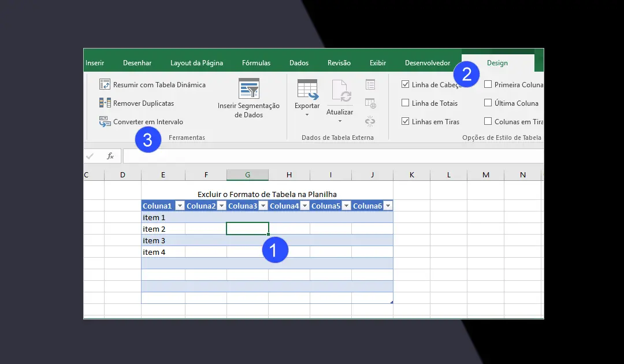The height and width of the screenshot is (364, 624).
Task: Click inside the formula bar field
Action: [x=329, y=156]
